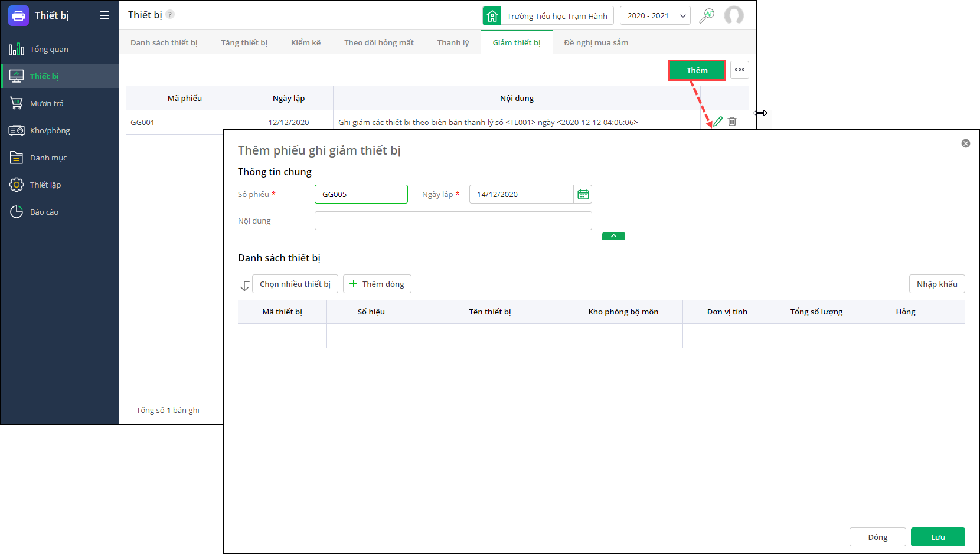Toggle the hamburger sidebar menu
Image resolution: width=980 pixels, height=554 pixels.
click(x=104, y=16)
